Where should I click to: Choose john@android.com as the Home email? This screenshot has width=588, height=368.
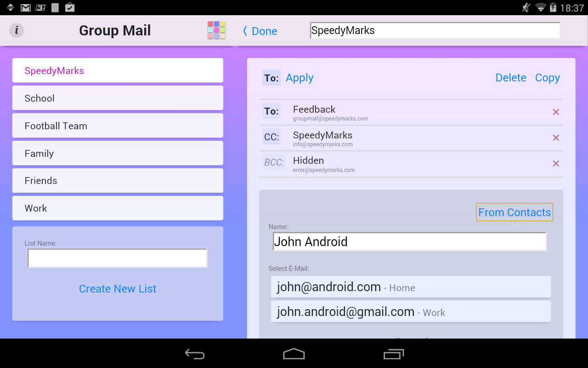pyautogui.click(x=410, y=286)
